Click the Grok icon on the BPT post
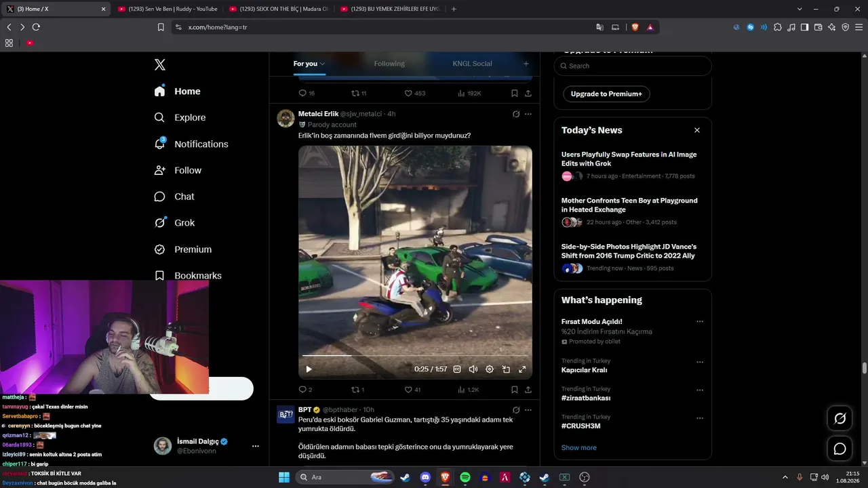Screen dimensions: 868x488 pos(516,410)
